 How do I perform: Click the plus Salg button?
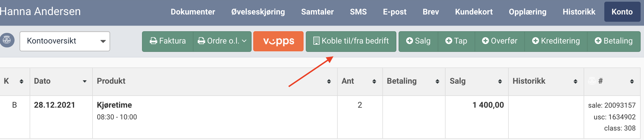tap(418, 41)
